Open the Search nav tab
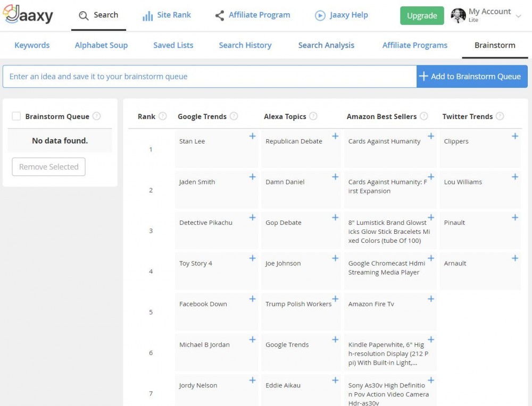Screen dimensions: 532x406 (98, 15)
